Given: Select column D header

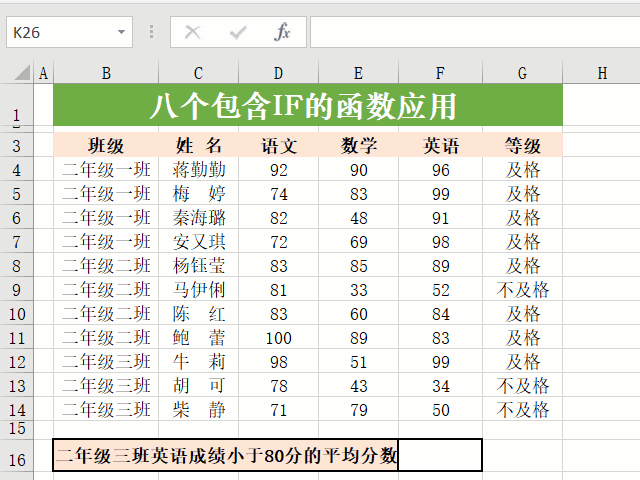Looking at the screenshot, I should pyautogui.click(x=278, y=73).
